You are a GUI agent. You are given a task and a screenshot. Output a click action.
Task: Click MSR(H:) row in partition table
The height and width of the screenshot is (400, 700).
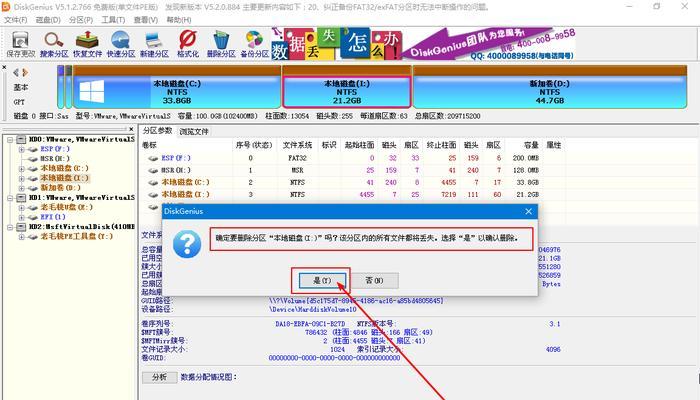tap(353, 170)
